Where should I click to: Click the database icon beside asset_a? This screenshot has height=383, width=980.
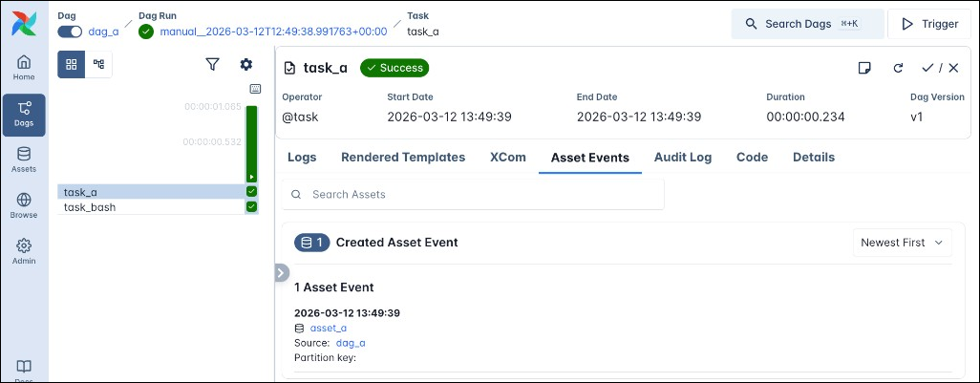[299, 328]
